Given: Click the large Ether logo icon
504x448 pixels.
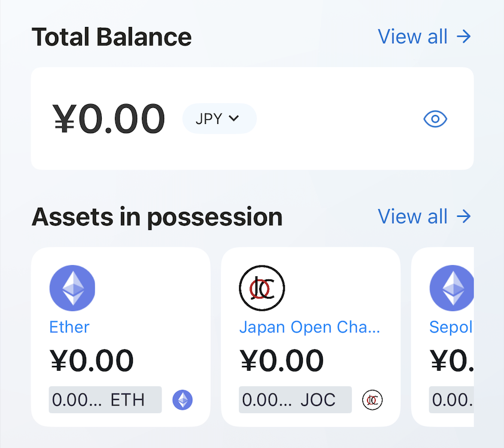Looking at the screenshot, I should click(x=72, y=288).
